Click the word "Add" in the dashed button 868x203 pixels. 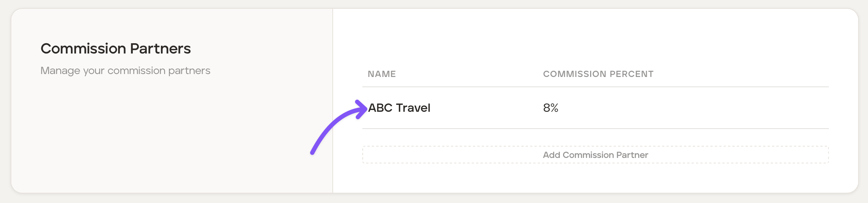tap(551, 155)
